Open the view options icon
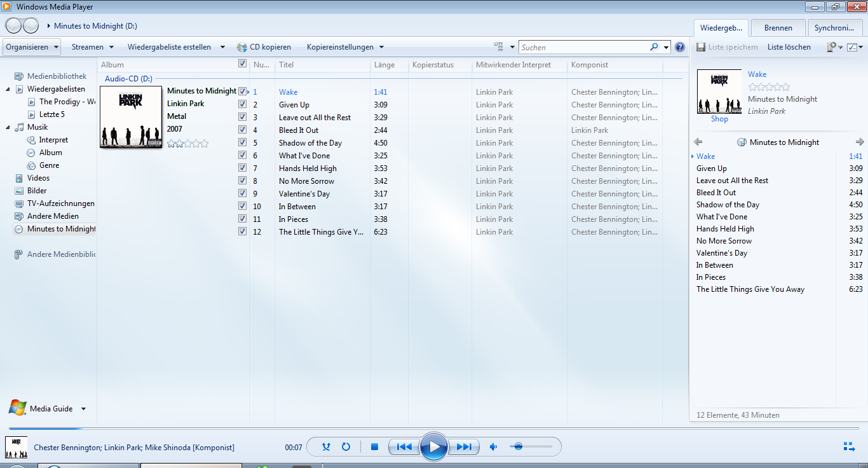The width and height of the screenshot is (868, 468). [x=499, y=46]
